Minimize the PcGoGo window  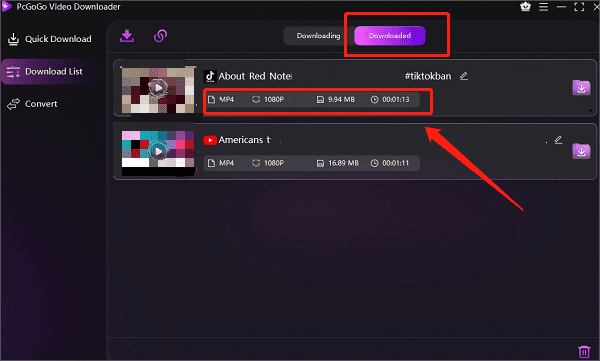[561, 7]
